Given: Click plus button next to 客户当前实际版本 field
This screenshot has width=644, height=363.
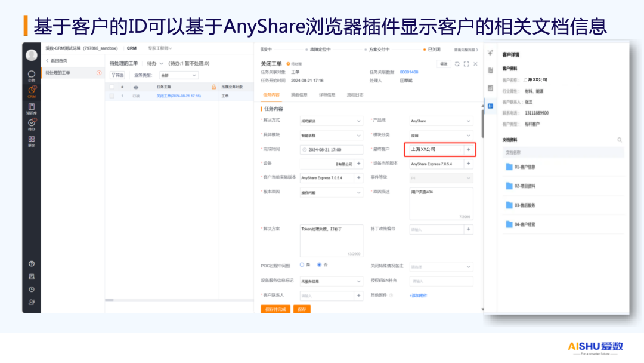Looking at the screenshot, I should tap(358, 177).
